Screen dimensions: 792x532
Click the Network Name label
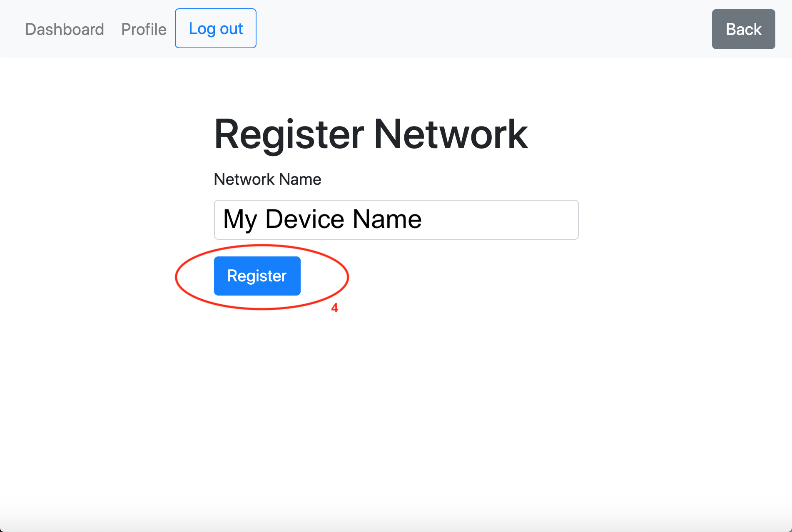(x=267, y=179)
